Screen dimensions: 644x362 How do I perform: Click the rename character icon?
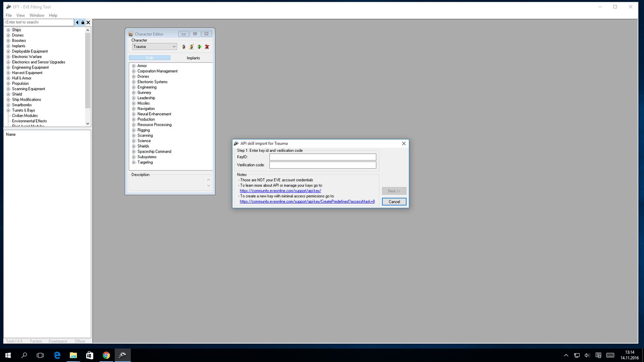[191, 47]
